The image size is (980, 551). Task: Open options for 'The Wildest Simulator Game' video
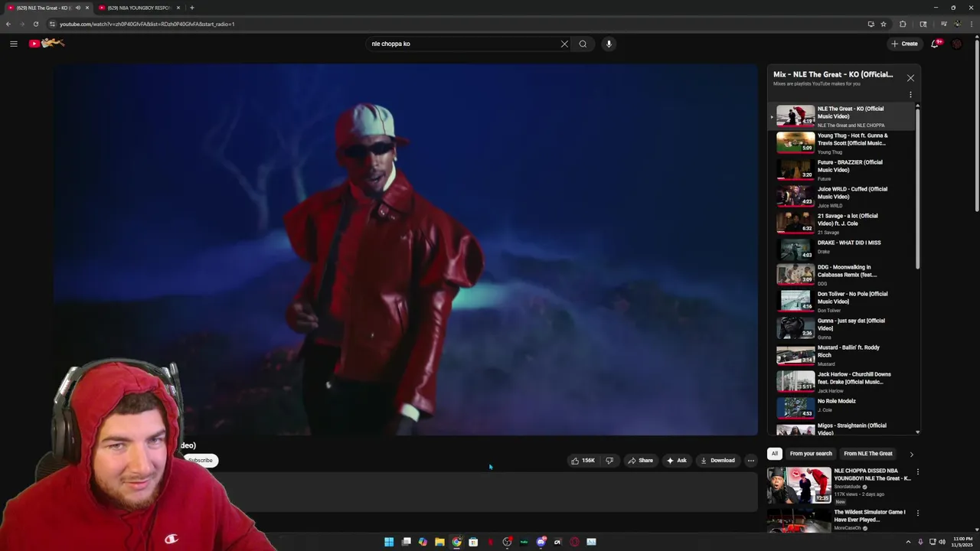(918, 514)
